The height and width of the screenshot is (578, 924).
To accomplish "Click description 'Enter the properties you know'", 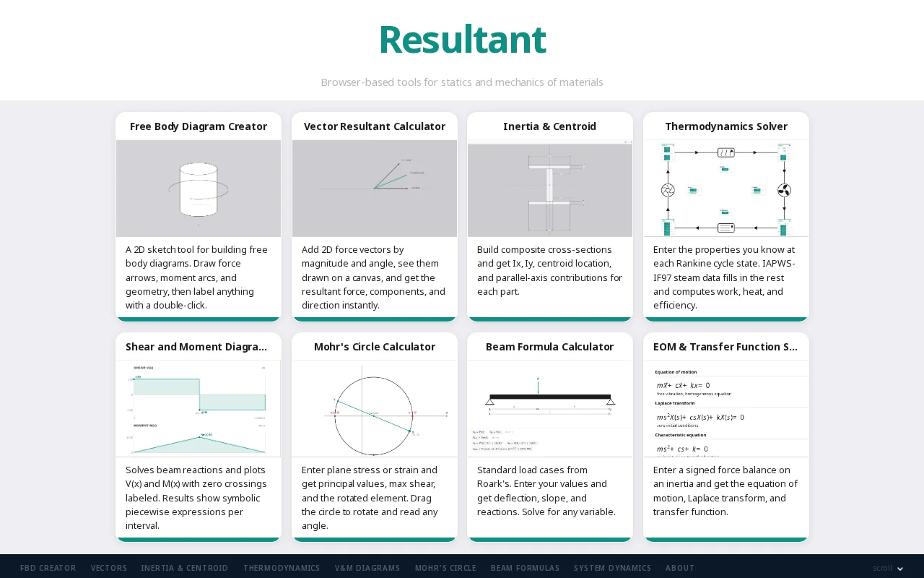I will (x=726, y=277).
